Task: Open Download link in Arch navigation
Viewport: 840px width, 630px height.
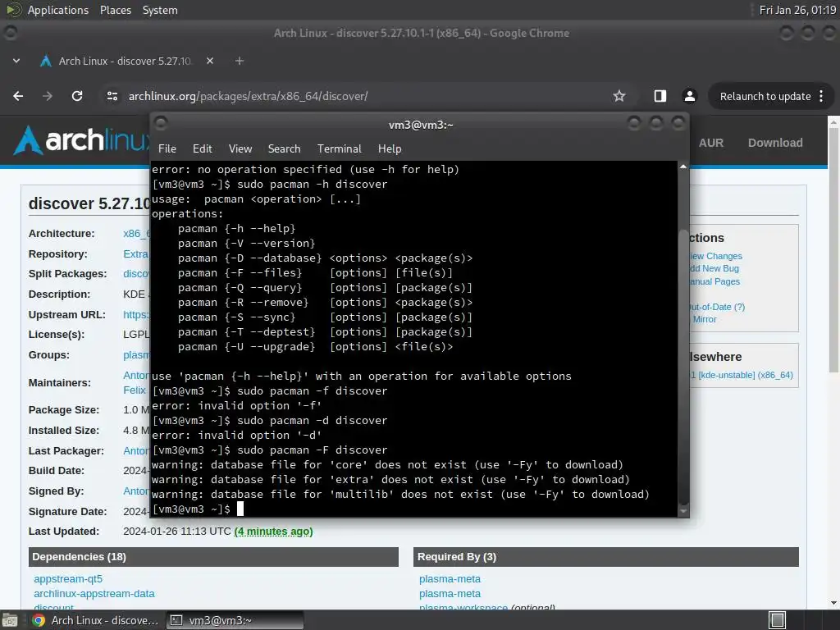Action: pyautogui.click(x=775, y=143)
